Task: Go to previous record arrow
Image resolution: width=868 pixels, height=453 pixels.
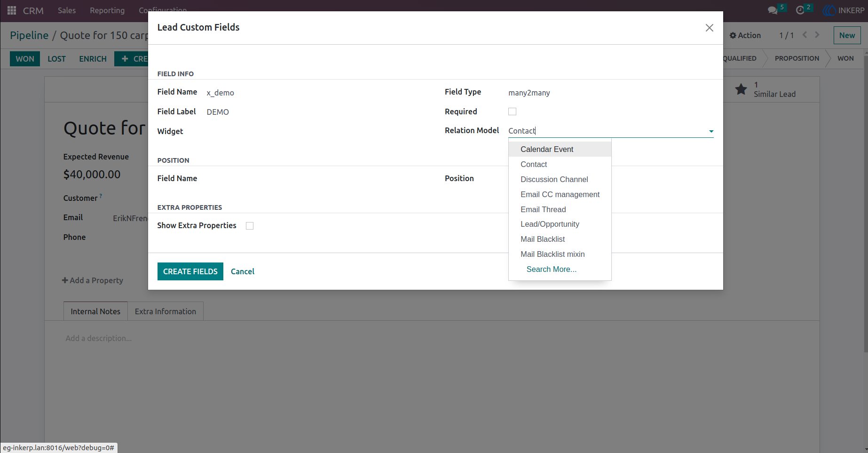Action: pyautogui.click(x=805, y=35)
